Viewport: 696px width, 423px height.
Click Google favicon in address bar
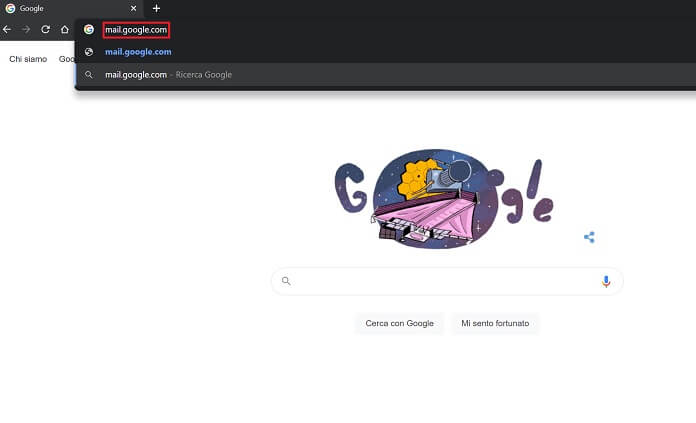tap(89, 29)
